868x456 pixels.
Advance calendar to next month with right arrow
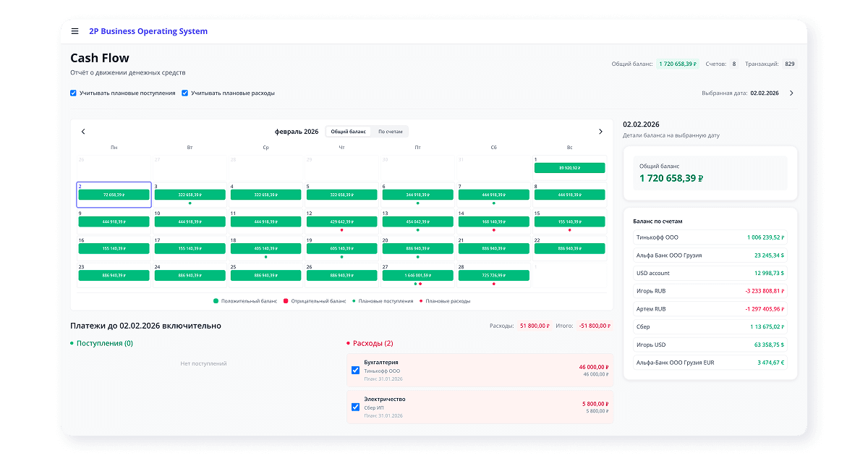pos(600,131)
